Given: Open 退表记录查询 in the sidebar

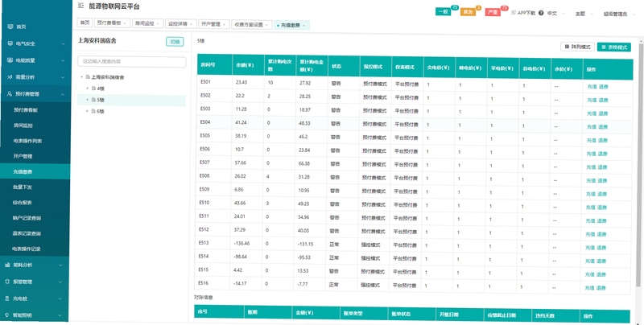Looking at the screenshot, I should point(27,233).
